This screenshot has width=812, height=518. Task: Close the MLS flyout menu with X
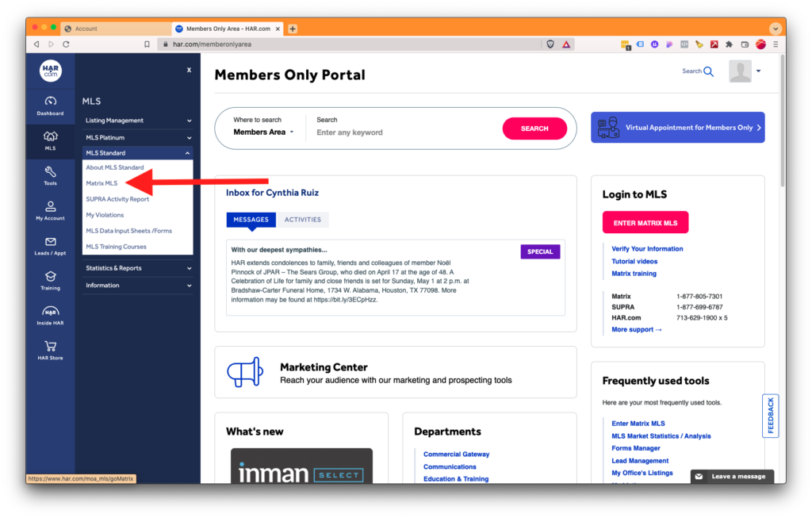coord(189,70)
